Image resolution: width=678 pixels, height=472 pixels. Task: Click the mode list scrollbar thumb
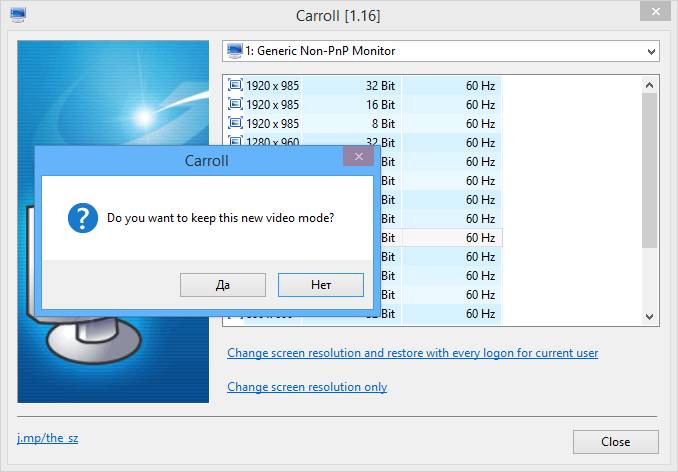pyautogui.click(x=649, y=171)
